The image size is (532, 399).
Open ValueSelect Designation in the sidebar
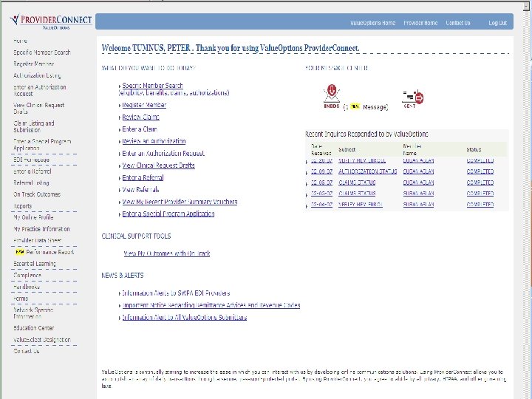pos(42,340)
